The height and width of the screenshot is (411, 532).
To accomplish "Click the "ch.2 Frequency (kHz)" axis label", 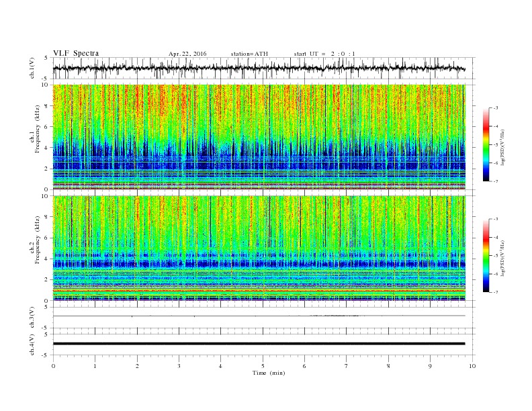I will click(35, 240).
